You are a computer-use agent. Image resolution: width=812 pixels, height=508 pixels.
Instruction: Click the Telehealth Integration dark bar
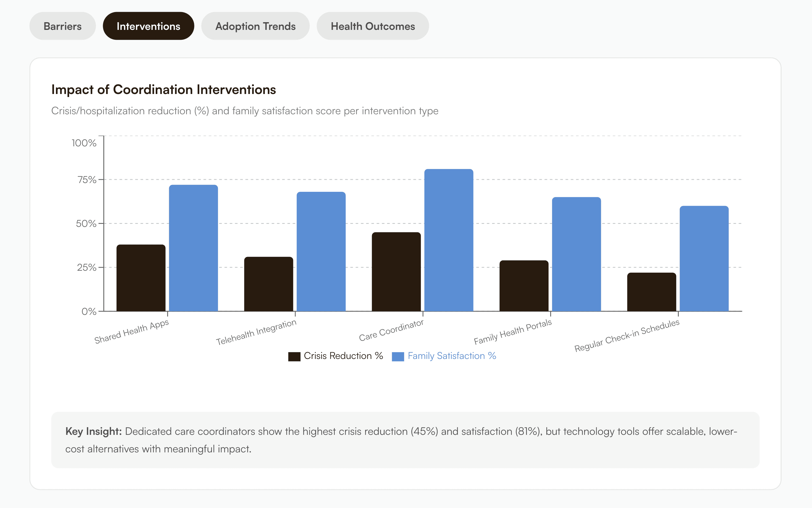point(269,284)
